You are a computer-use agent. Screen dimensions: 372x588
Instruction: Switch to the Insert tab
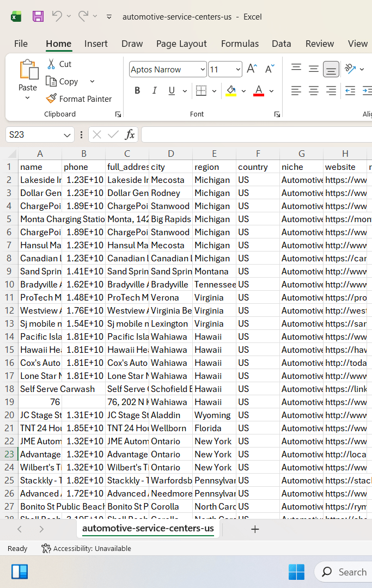(96, 44)
